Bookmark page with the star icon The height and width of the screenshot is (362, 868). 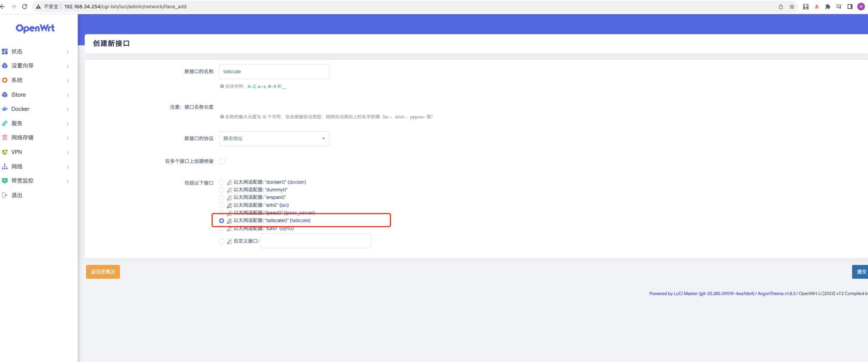point(792,7)
